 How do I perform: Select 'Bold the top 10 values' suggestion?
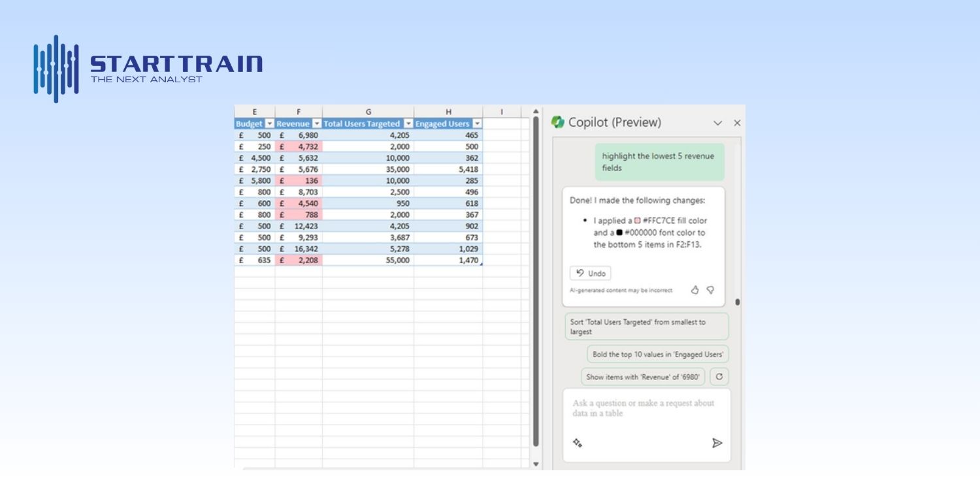click(x=657, y=355)
